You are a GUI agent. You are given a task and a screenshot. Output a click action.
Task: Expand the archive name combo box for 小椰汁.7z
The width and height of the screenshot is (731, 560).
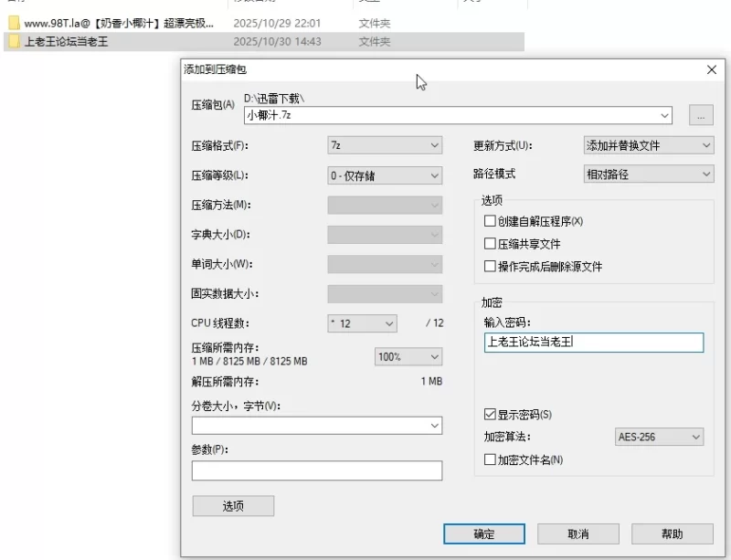point(666,116)
